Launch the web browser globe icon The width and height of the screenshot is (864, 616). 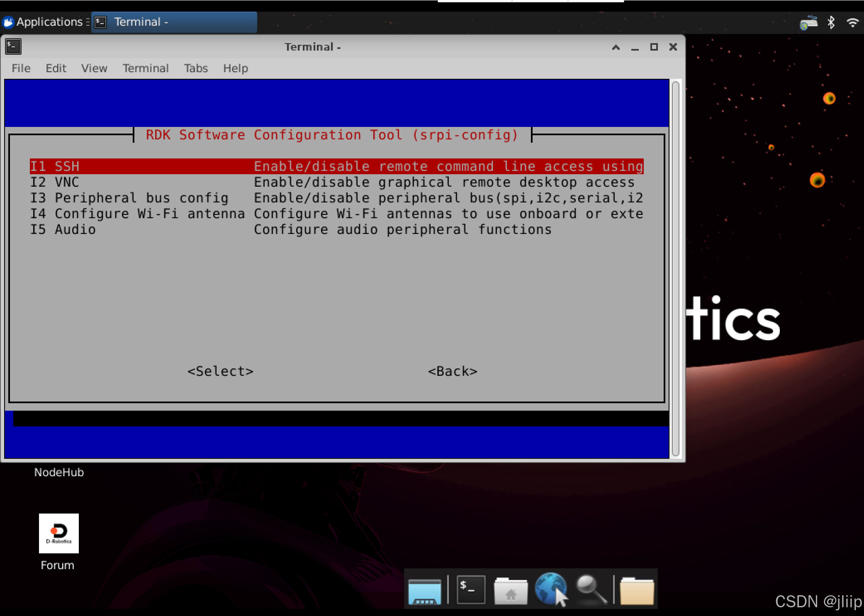tap(550, 589)
